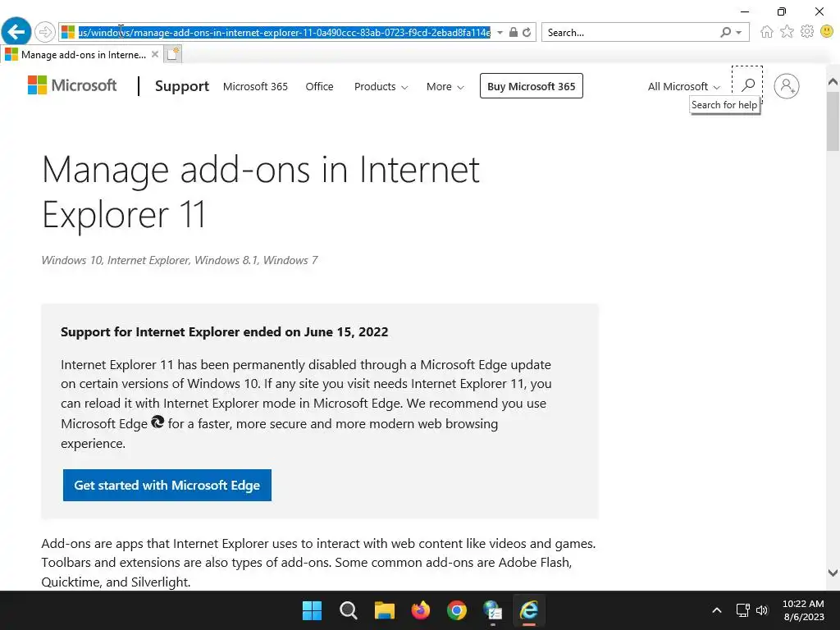
Task: Open the search provider dropdown arrow
Action: 739,32
